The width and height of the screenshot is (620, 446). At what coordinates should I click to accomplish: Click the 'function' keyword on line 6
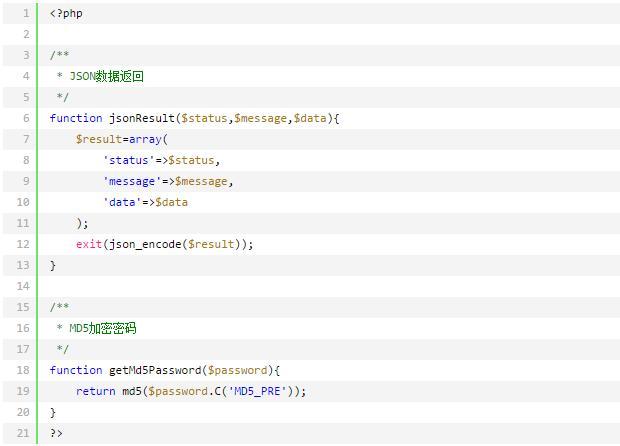tap(76, 118)
